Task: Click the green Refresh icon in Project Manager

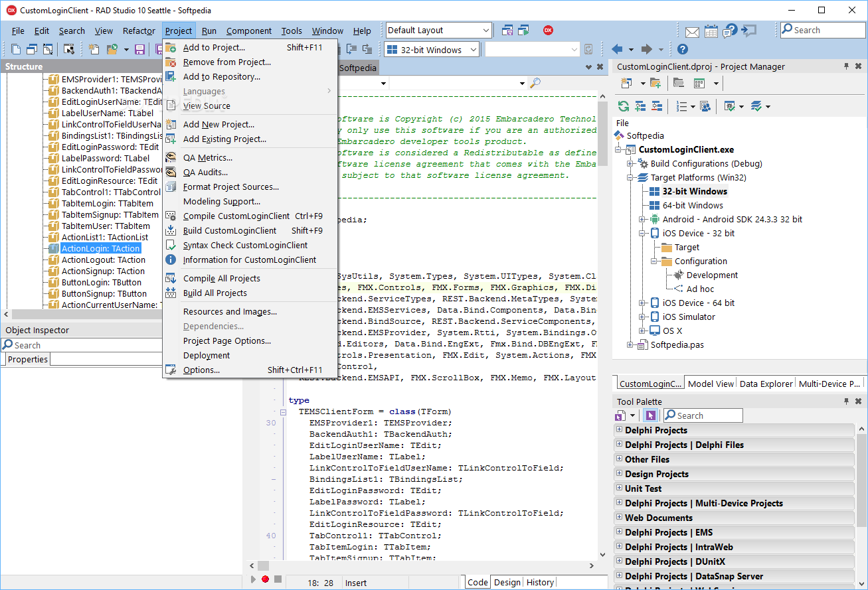Action: [x=623, y=106]
